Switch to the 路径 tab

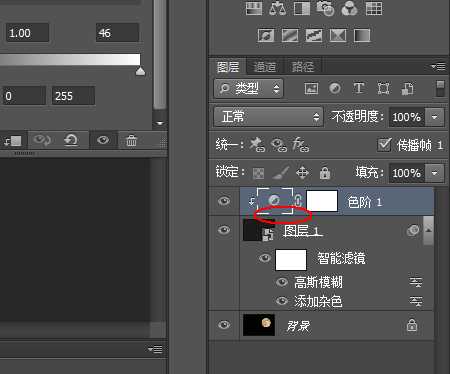(x=303, y=67)
